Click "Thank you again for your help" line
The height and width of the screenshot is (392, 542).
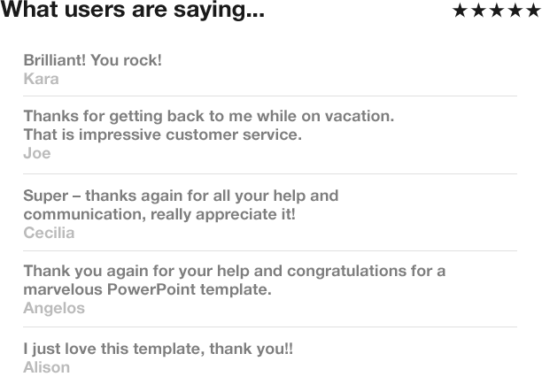pos(234,271)
